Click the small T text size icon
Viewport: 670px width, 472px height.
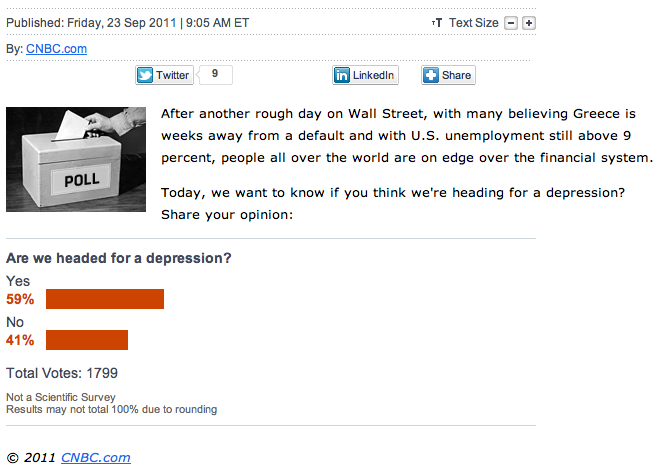click(x=436, y=23)
